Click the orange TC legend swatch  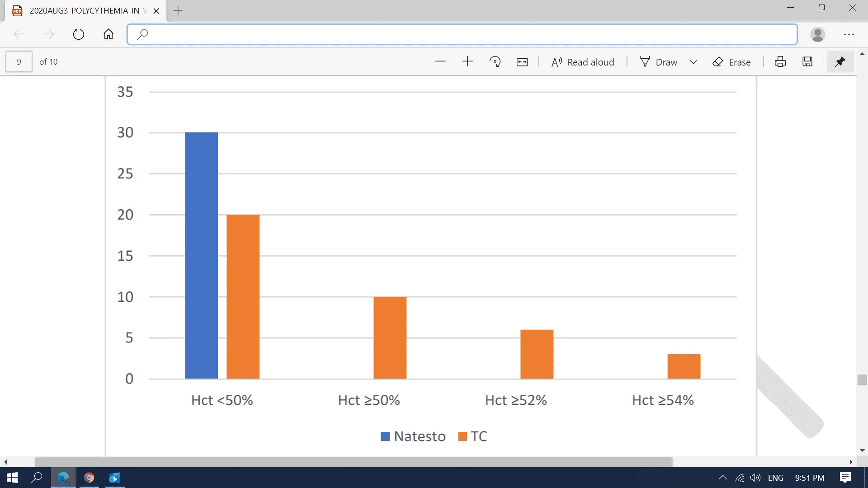click(462, 436)
